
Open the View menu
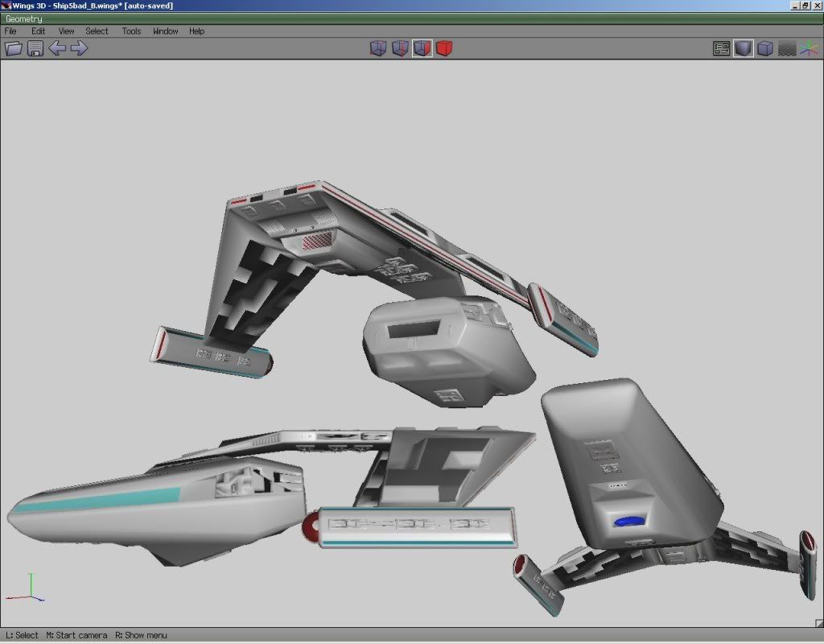[x=66, y=31]
